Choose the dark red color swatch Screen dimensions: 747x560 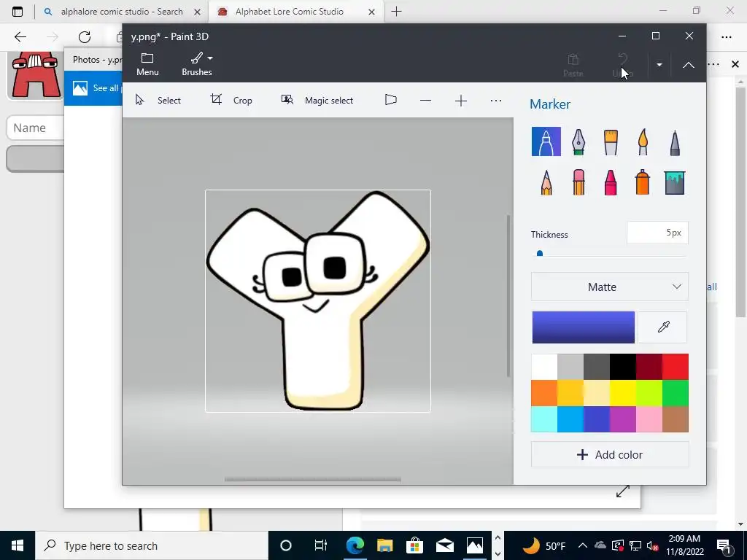tap(649, 367)
